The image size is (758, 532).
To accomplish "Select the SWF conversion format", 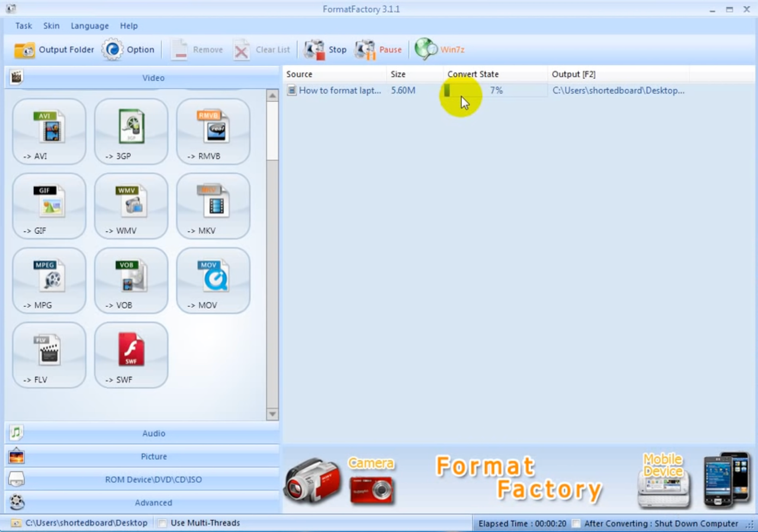I will click(131, 355).
